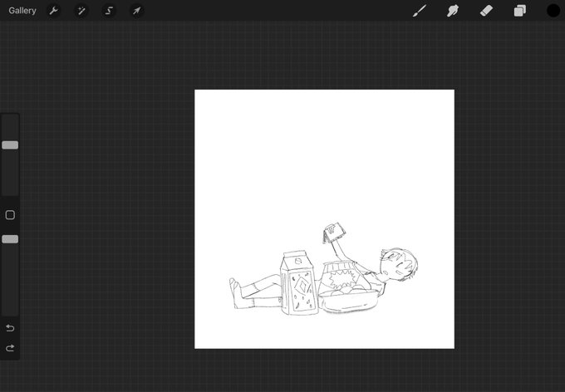Select the Smudge tool
The image size is (565, 392).
(453, 11)
